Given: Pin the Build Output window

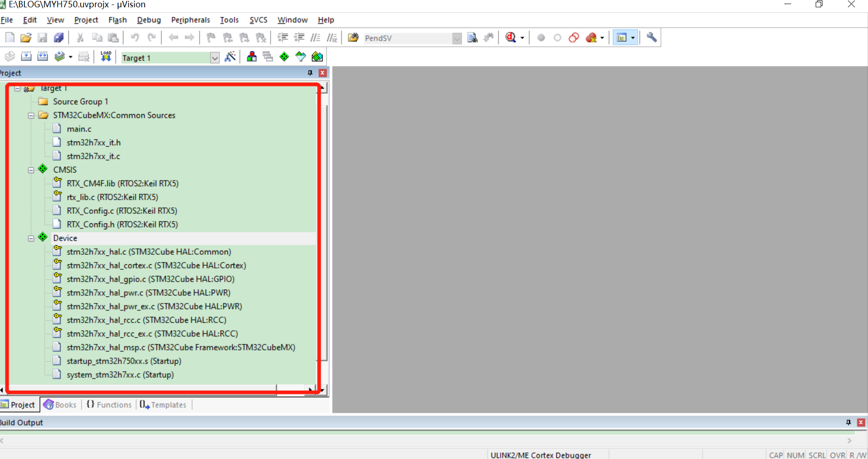Looking at the screenshot, I should (848, 422).
